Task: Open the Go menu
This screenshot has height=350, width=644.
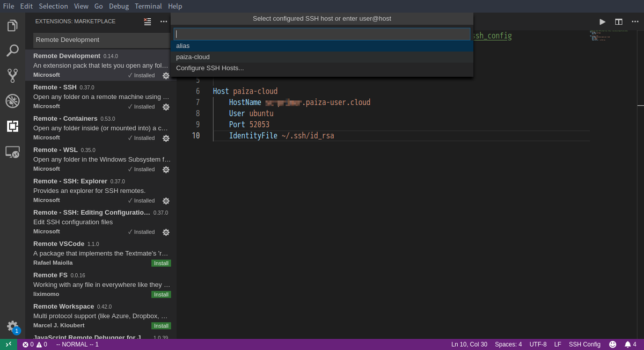Action: [x=99, y=6]
